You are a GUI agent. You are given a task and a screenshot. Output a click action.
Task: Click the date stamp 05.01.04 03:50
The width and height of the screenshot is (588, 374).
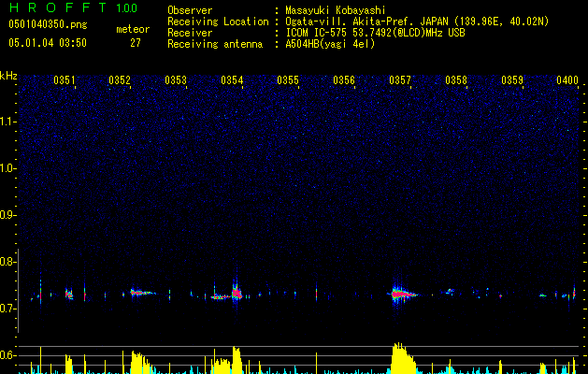click(x=48, y=43)
